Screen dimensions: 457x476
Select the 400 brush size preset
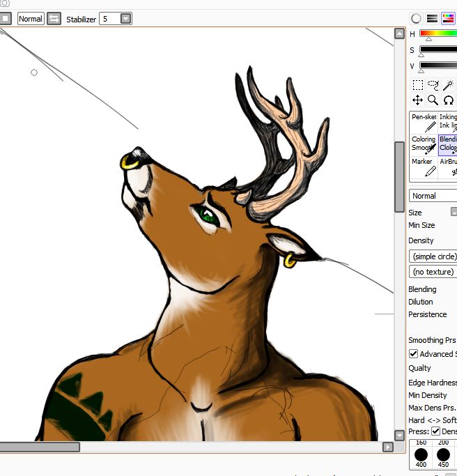pyautogui.click(x=421, y=456)
